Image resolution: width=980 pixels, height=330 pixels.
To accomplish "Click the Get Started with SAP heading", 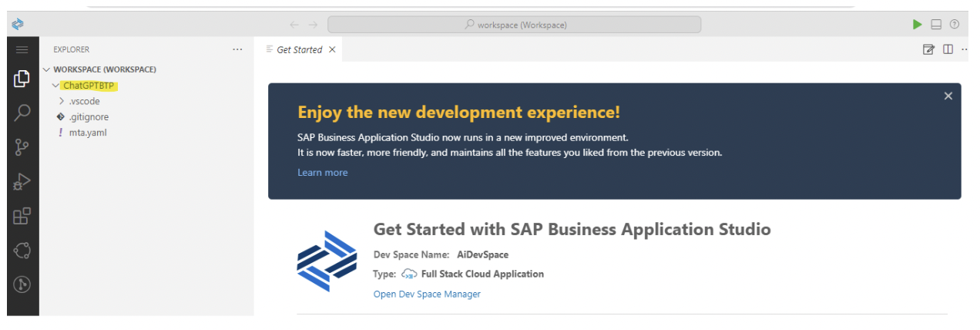I will pos(572,229).
